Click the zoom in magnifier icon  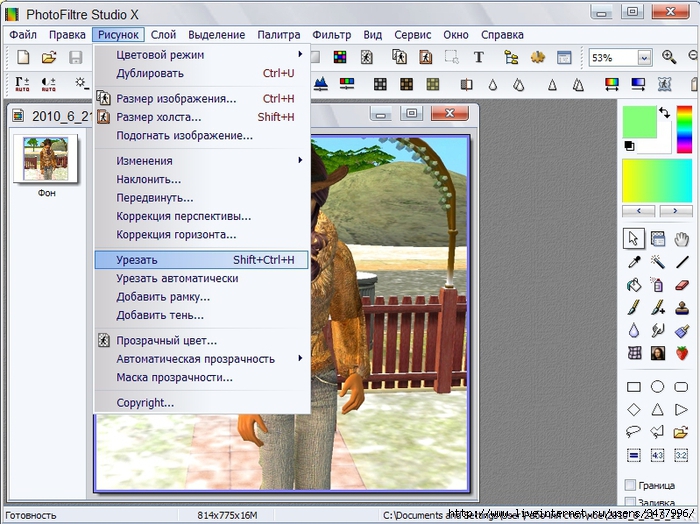click(669, 57)
